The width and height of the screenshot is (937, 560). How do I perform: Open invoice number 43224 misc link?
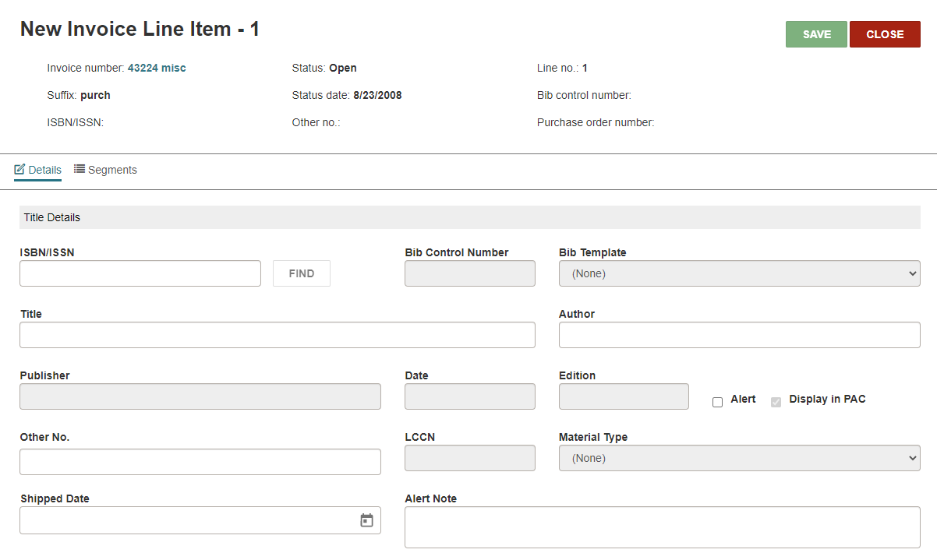157,68
